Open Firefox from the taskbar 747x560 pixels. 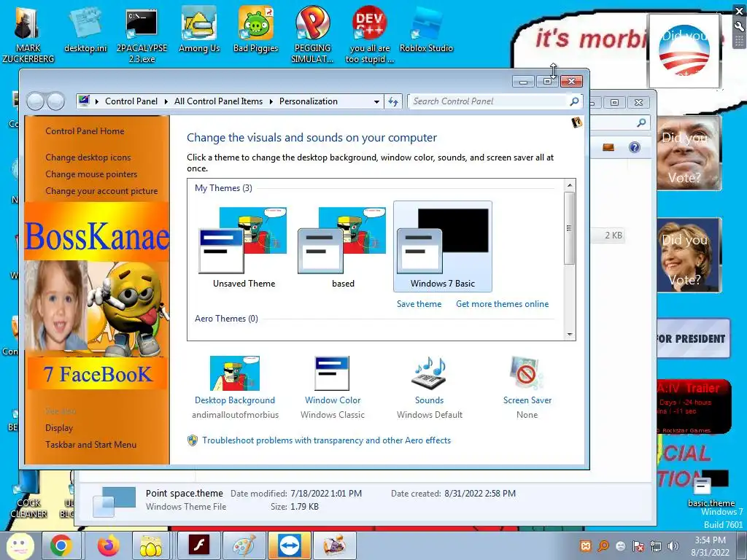(x=109, y=545)
